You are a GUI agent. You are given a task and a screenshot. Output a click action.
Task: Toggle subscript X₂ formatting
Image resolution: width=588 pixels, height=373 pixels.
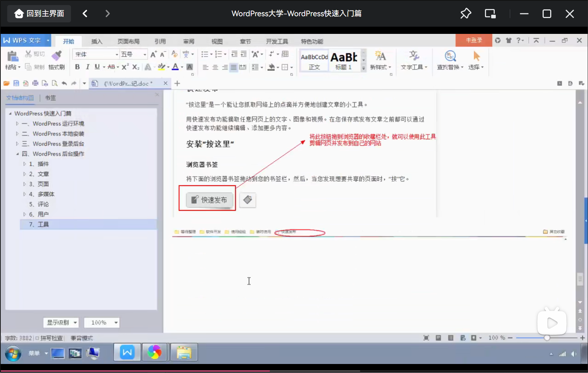click(x=135, y=67)
